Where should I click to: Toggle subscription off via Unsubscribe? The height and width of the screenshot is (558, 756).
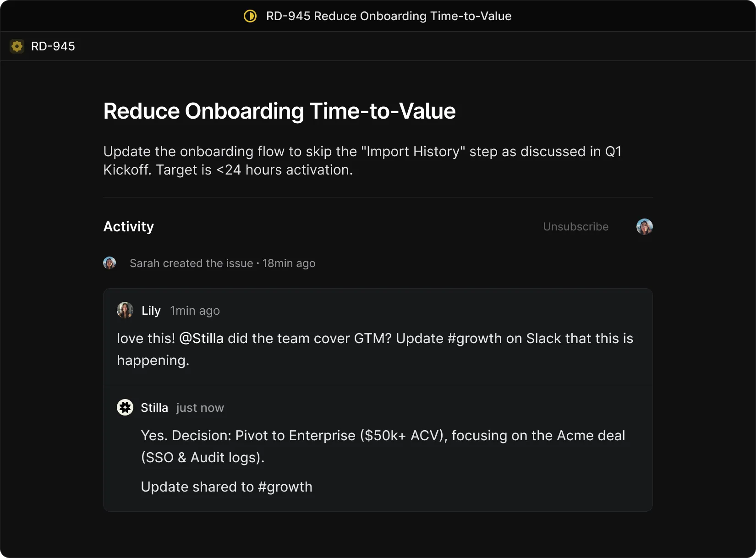(575, 226)
